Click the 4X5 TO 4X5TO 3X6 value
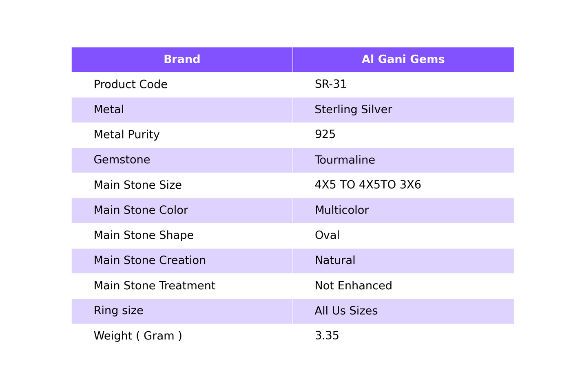Screen dimensions: 571x392 coord(368,185)
